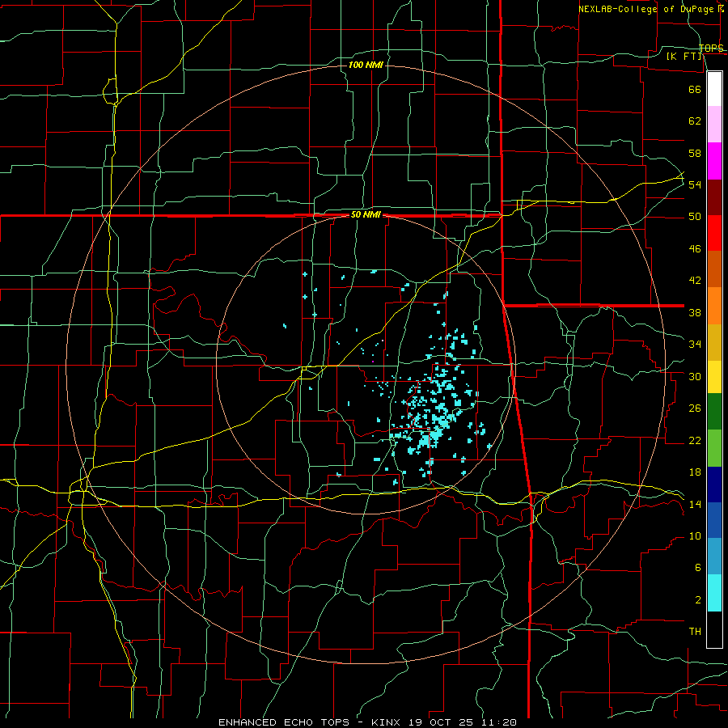The height and width of the screenshot is (728, 728).
Task: Click the 26 legend value
Action: (x=695, y=408)
